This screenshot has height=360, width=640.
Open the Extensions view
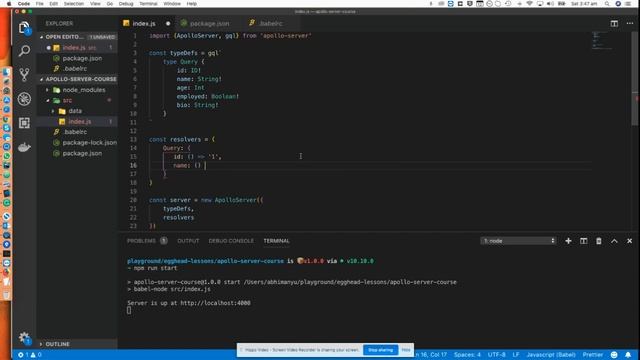[x=24, y=123]
